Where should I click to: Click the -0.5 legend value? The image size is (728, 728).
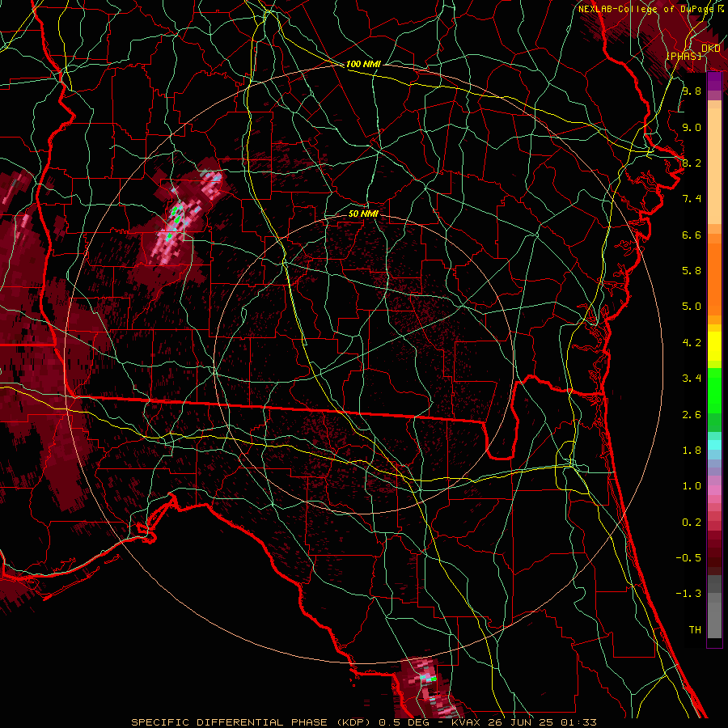click(x=688, y=557)
